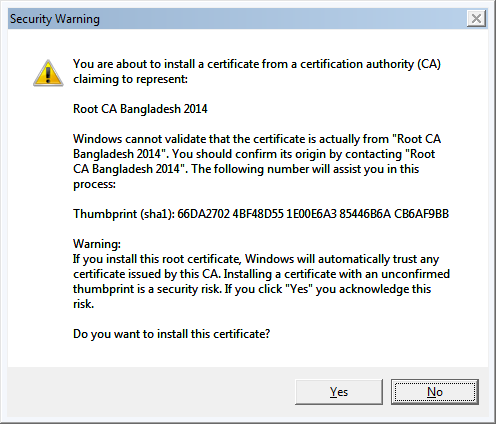The image size is (496, 424).
Task: Select the standalone Root CA Bangladesh 2014 name
Action: pyautogui.click(x=140, y=109)
